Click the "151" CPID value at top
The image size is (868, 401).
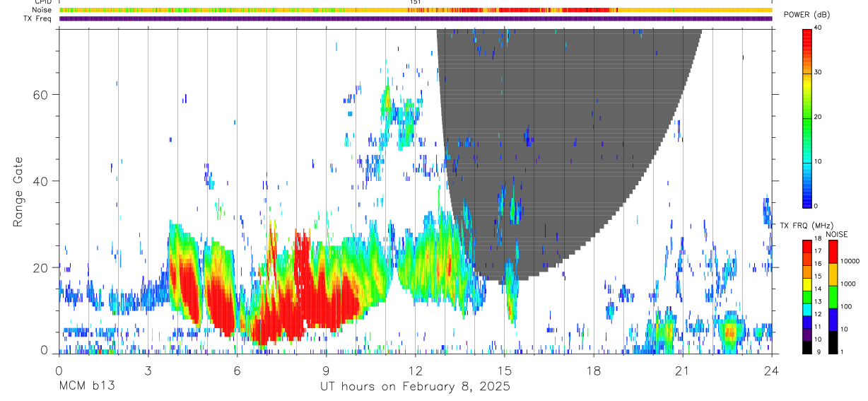415,2
